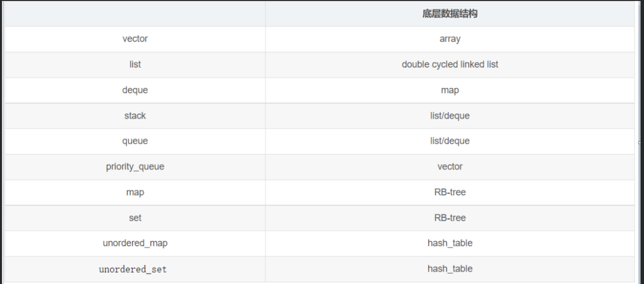Select the list container name cell
The height and width of the screenshot is (284, 644).
(x=135, y=64)
